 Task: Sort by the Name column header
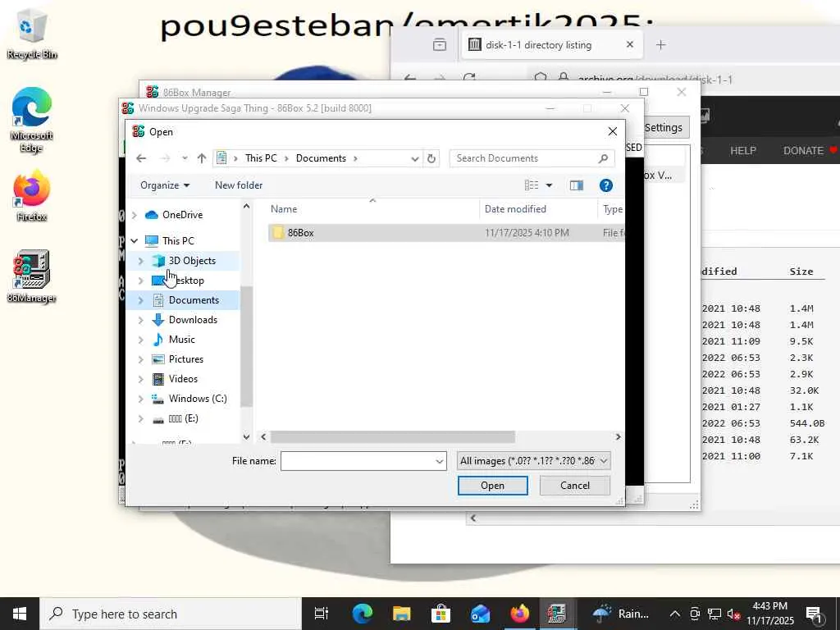point(284,209)
